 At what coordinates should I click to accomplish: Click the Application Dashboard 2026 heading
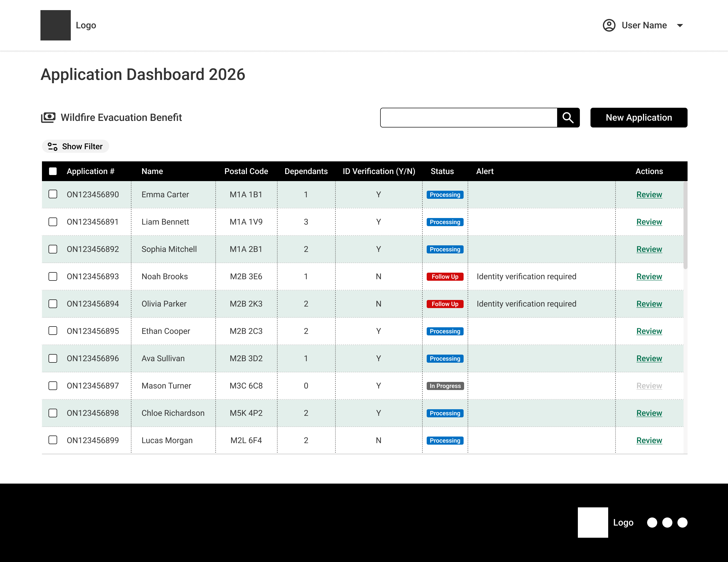[x=143, y=74]
